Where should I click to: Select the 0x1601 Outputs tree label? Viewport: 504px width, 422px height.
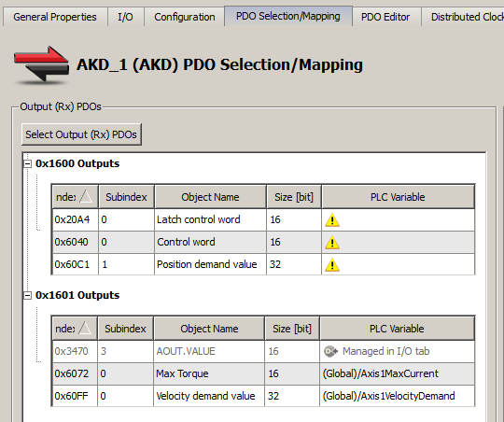click(77, 295)
